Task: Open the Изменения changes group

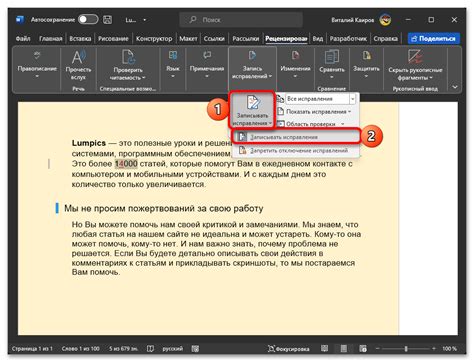Action: [295, 65]
